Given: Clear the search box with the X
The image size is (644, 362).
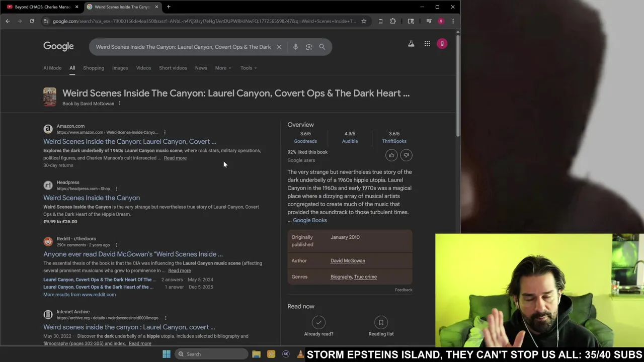Looking at the screenshot, I should (279, 47).
